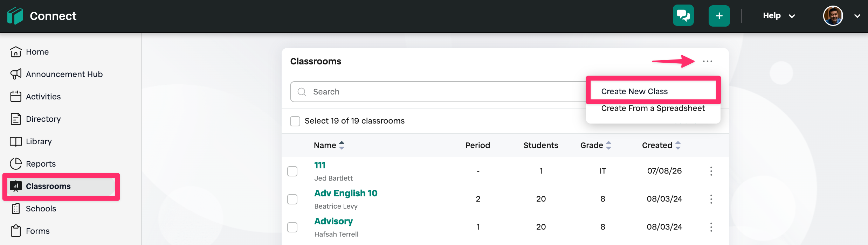The image size is (868, 245).
Task: Click the green plus add button
Action: 719,16
